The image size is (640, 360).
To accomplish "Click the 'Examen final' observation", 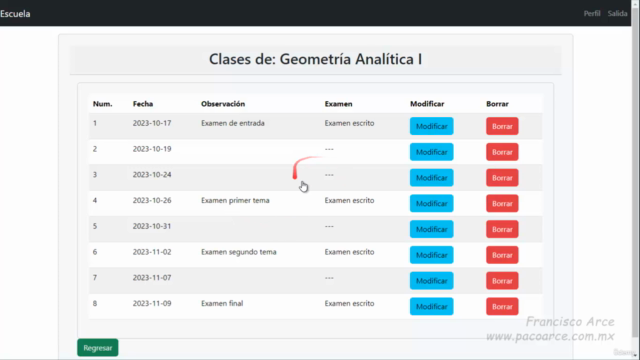I will (222, 303).
